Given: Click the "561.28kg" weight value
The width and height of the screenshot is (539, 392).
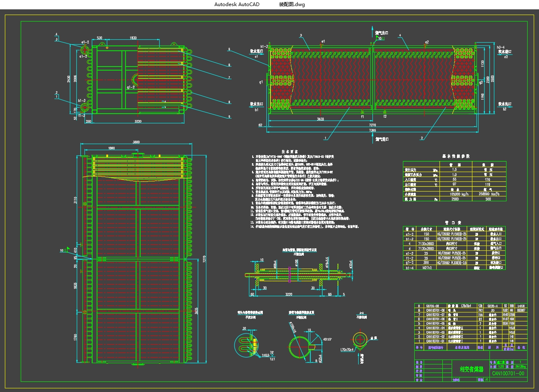Looking at the screenshot, I should click(520, 366).
